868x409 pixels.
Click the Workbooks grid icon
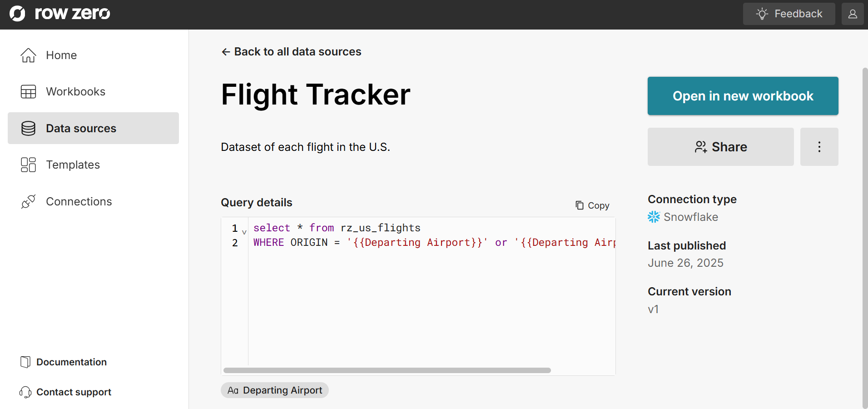coord(28,92)
